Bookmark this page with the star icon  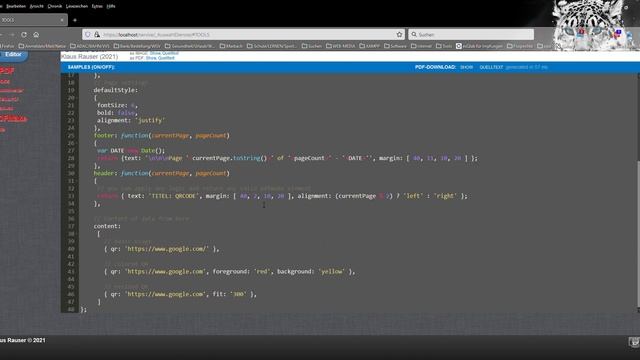tap(399, 35)
